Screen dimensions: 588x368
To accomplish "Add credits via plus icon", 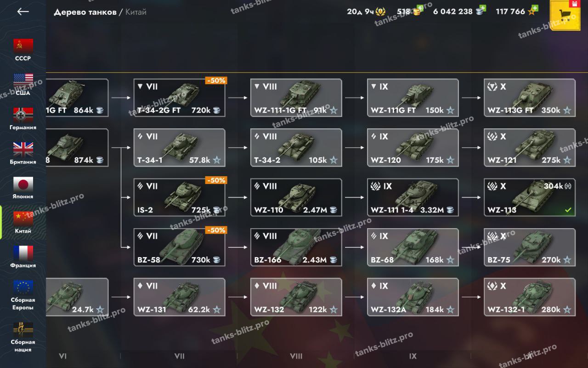I will point(481,8).
